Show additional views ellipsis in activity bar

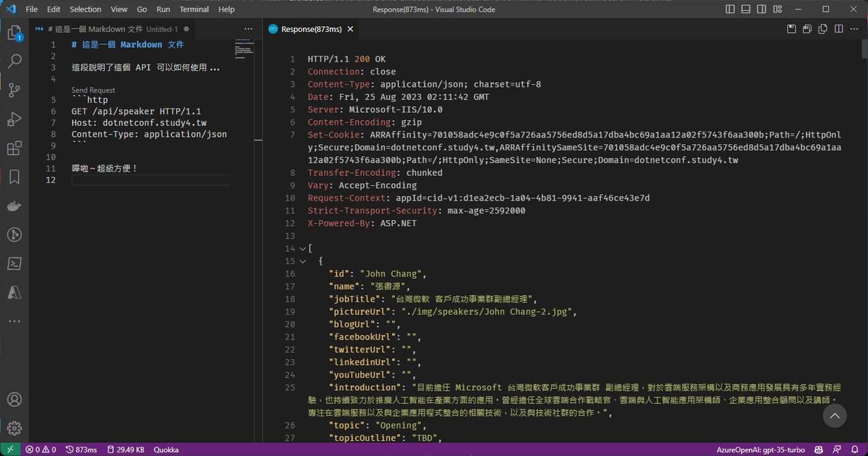click(14, 321)
